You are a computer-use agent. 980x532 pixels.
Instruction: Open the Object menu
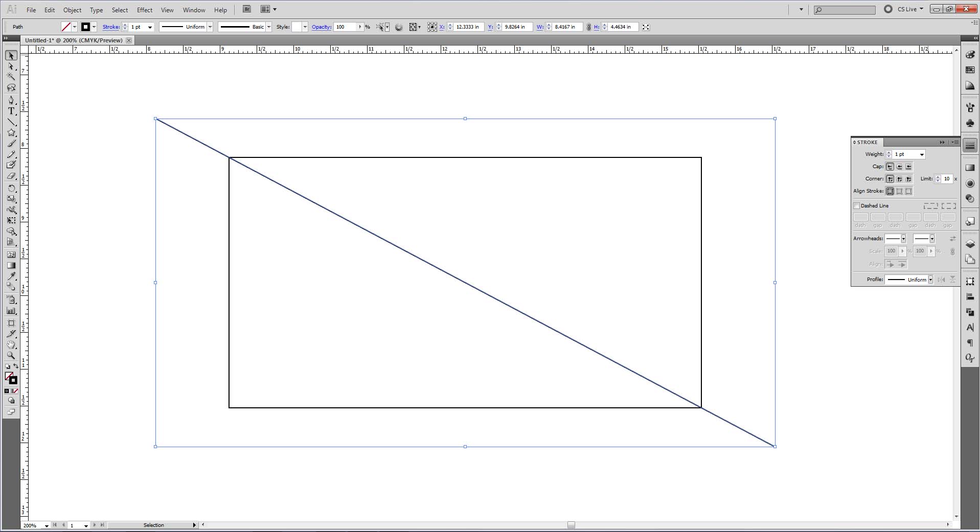(x=72, y=10)
